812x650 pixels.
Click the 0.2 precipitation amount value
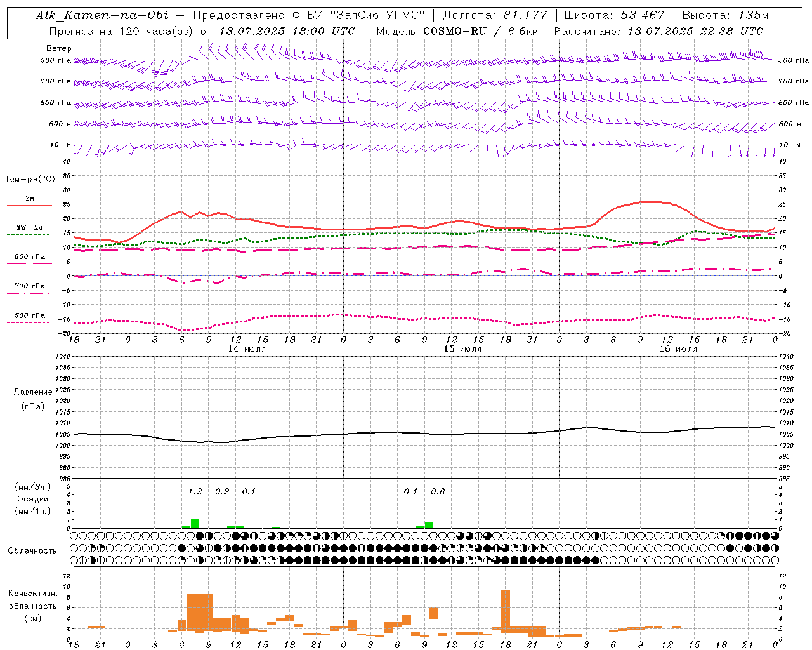point(222,492)
